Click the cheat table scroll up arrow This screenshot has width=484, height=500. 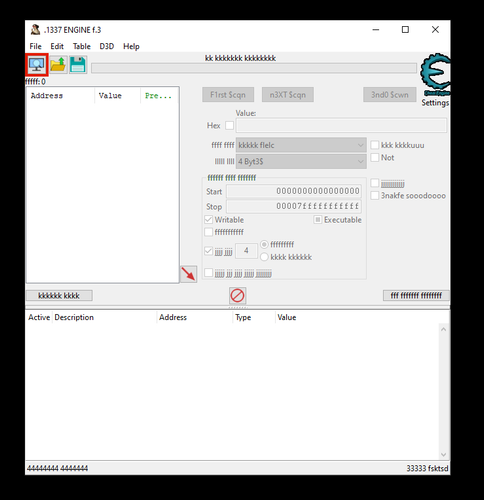[443, 329]
